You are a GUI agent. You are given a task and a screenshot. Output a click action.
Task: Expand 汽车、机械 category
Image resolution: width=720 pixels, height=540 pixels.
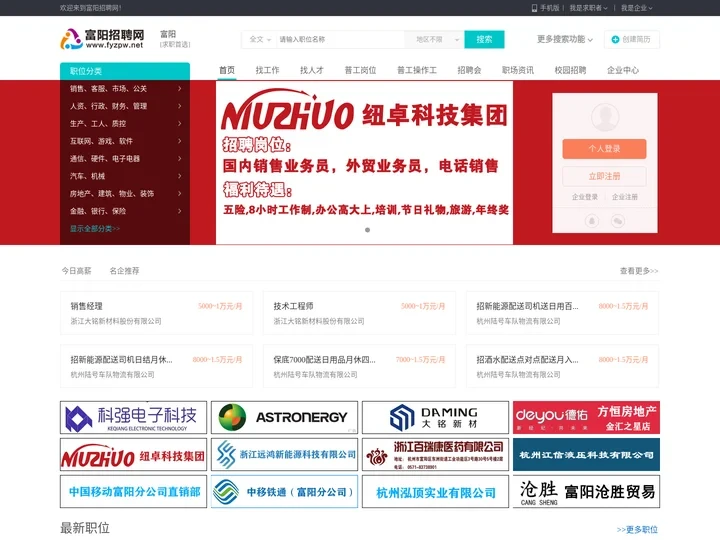(x=125, y=176)
